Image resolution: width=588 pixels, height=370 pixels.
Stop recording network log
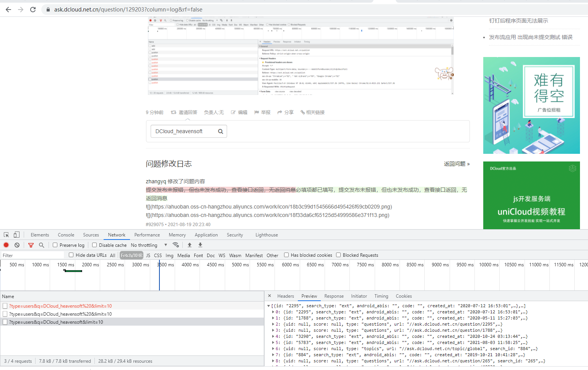pos(6,245)
